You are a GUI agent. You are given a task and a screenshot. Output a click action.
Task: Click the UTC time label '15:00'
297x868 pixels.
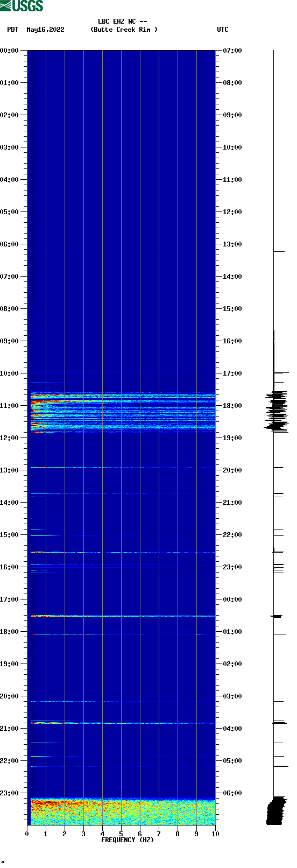point(232,309)
